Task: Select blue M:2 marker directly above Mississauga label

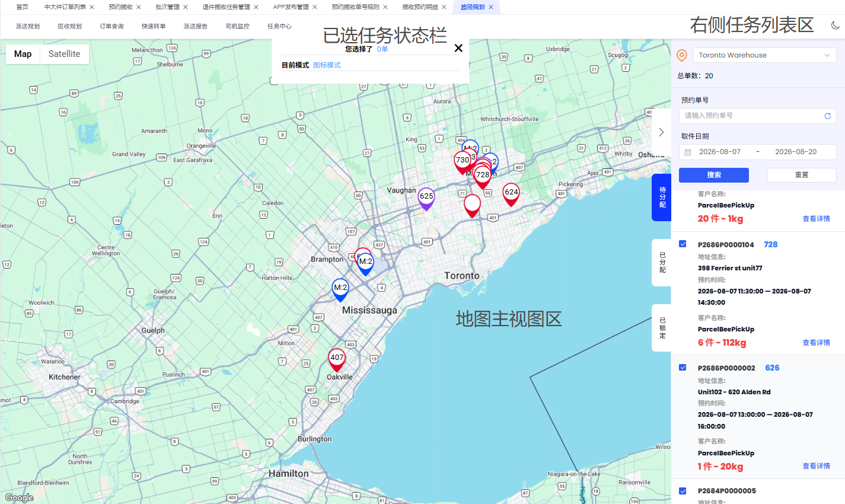Action: point(340,290)
